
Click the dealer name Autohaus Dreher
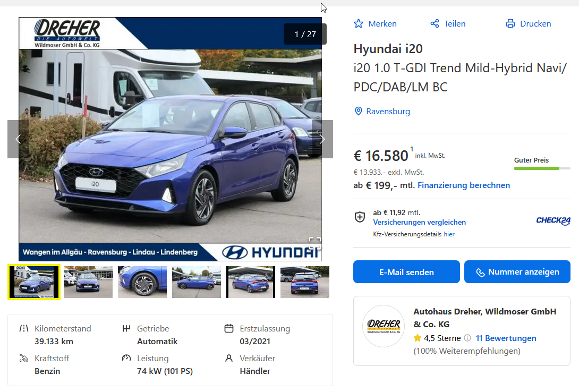coord(484,318)
